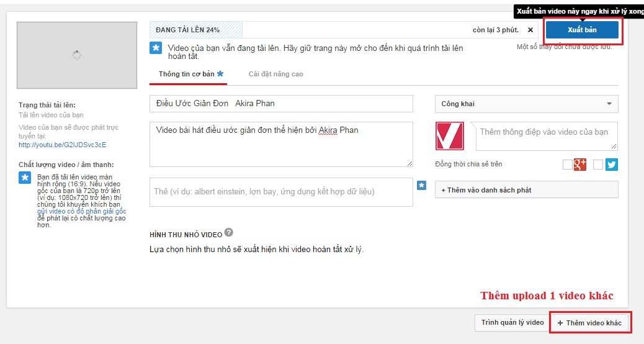Click the star icon next to tags field
Screen dimensions: 644x344
pyautogui.click(x=421, y=185)
